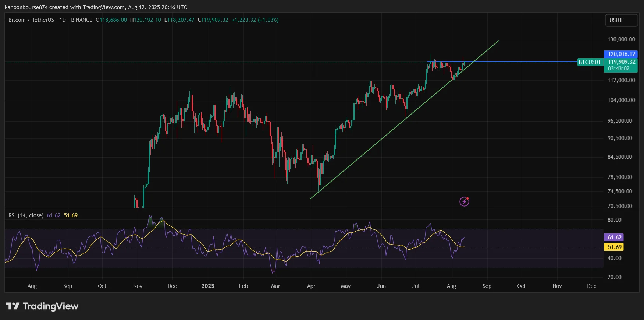Click the open price O118,686.00 value

pos(111,20)
